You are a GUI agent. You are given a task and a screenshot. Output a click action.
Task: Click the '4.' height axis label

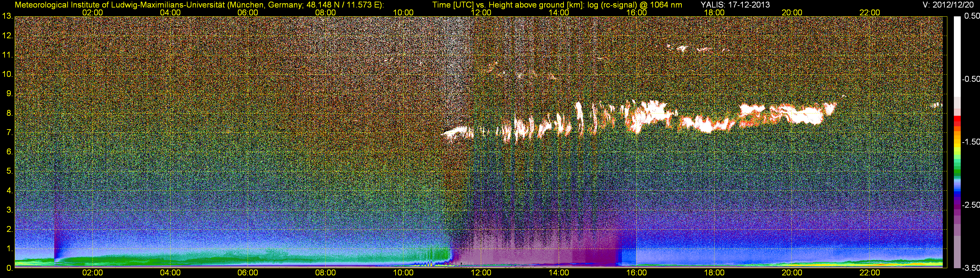click(x=9, y=191)
